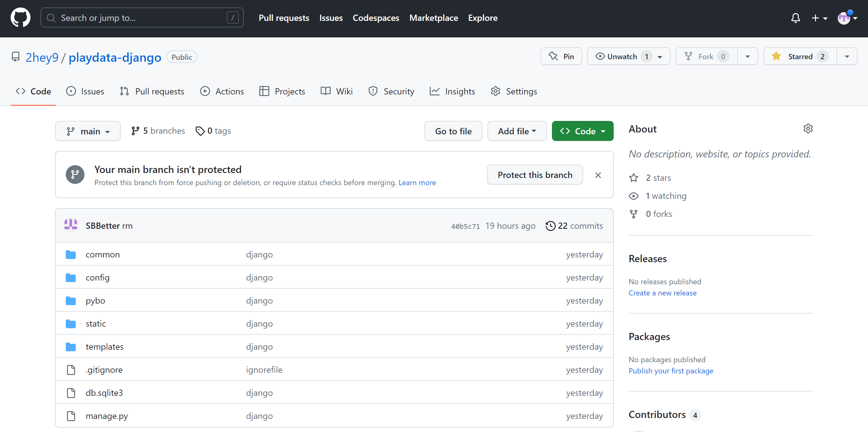Open the main branch selector dropdown
This screenshot has height=432, width=868.
[x=88, y=131]
